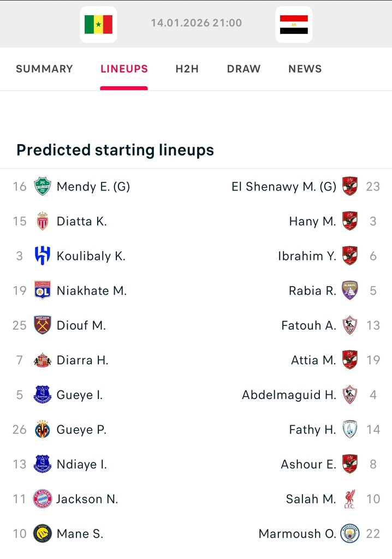This screenshot has width=392, height=559.
Task: Open player Mendy E. profile
Action: pos(93,187)
